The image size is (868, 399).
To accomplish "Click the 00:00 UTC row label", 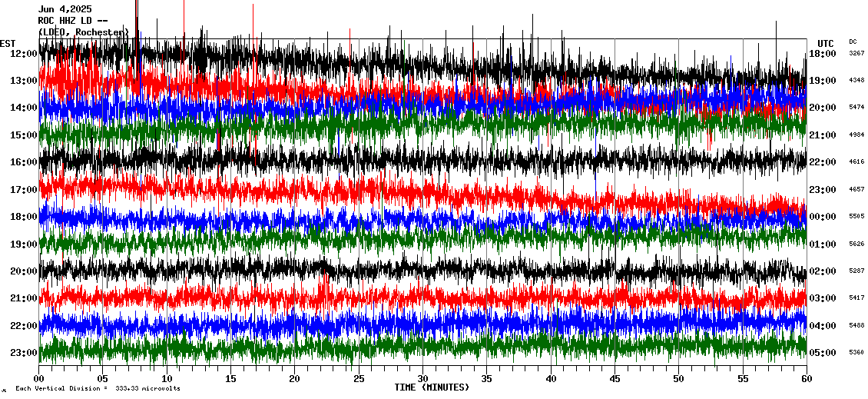I will (822, 217).
